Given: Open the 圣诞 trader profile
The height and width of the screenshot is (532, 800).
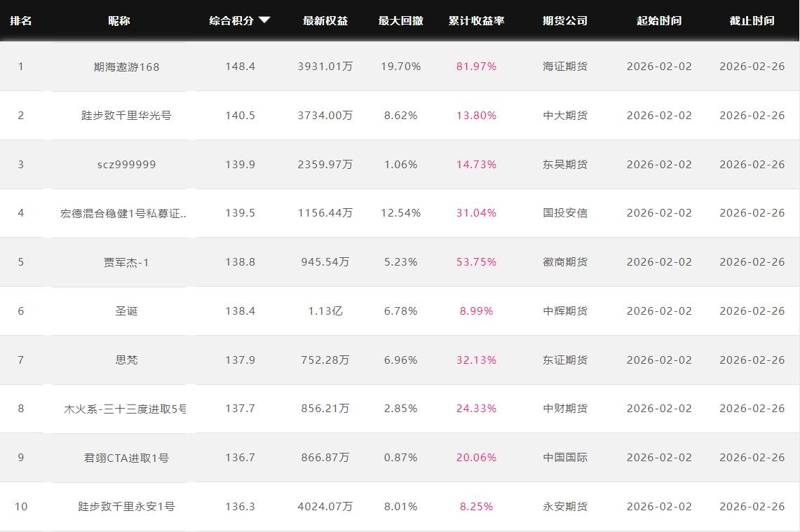Looking at the screenshot, I should click(x=126, y=311).
